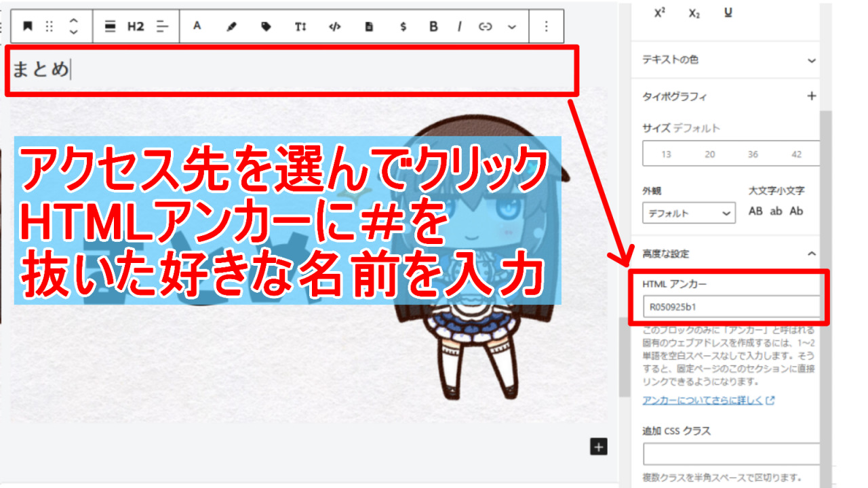Collapse the 高度な設定 section
The image size is (868, 488).
(x=811, y=253)
